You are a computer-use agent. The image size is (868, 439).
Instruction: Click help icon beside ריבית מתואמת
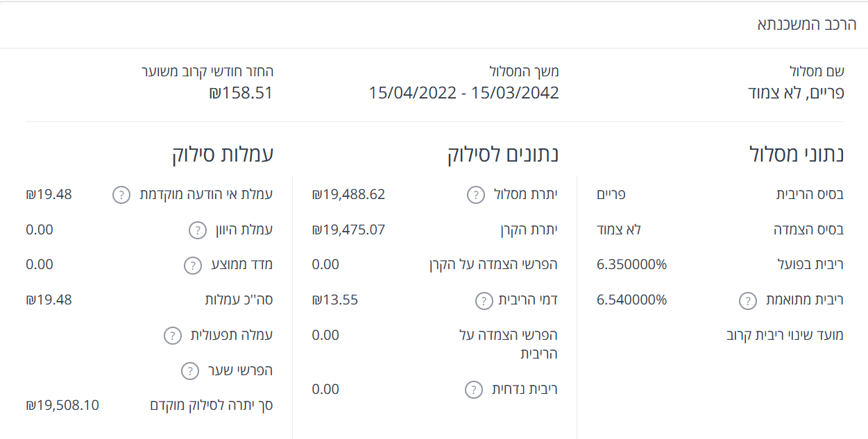(x=747, y=301)
